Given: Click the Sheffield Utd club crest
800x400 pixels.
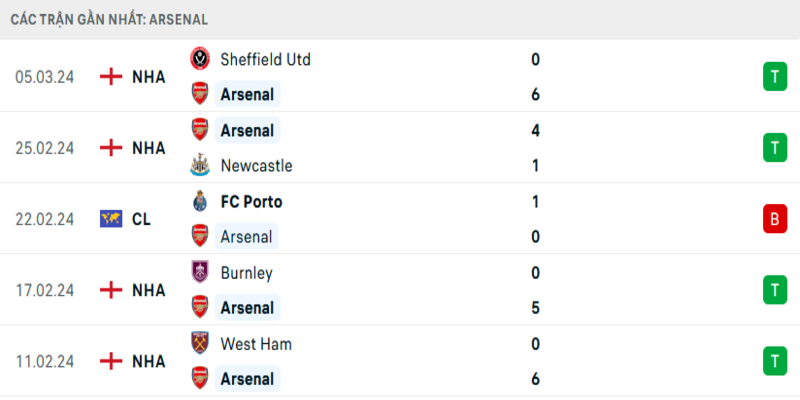Looking at the screenshot, I should [200, 59].
